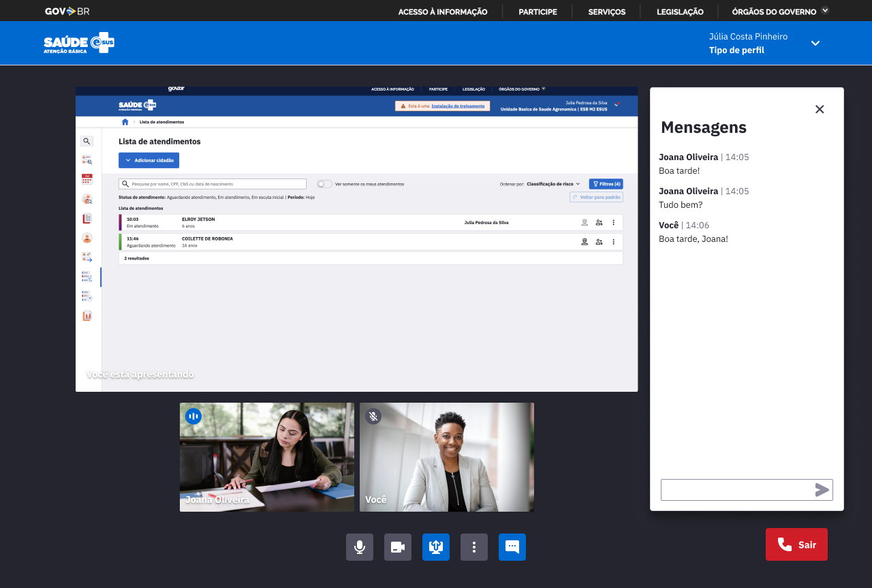Screen dimensions: 872x588
Task: Select the ELROY JETSON patient name
Action: (198, 219)
